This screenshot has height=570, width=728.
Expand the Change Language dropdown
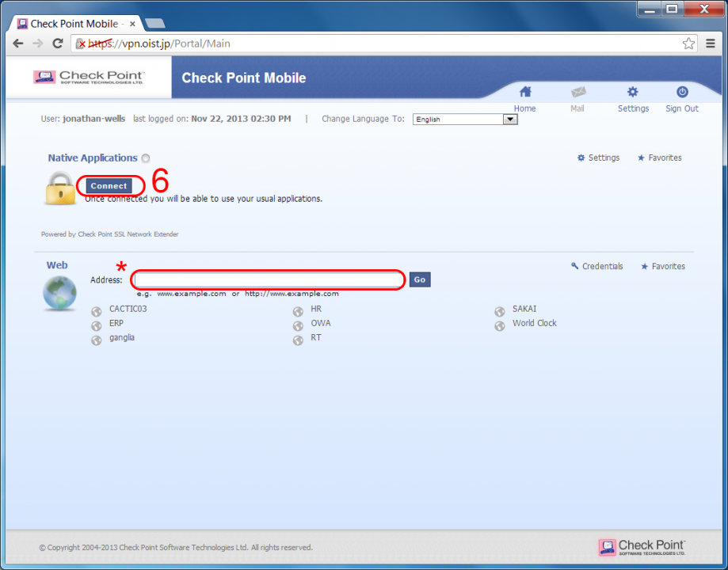[510, 120]
